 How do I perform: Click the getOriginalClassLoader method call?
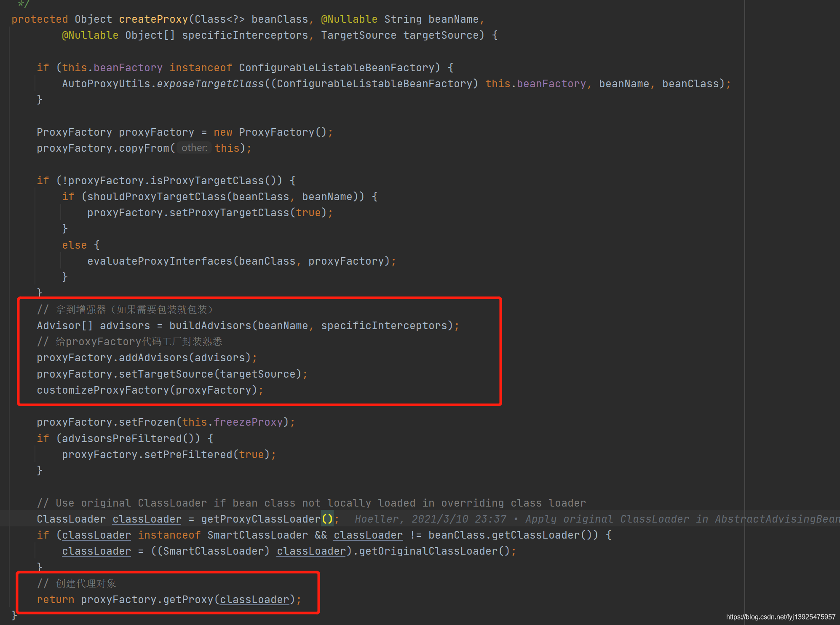[428, 551]
